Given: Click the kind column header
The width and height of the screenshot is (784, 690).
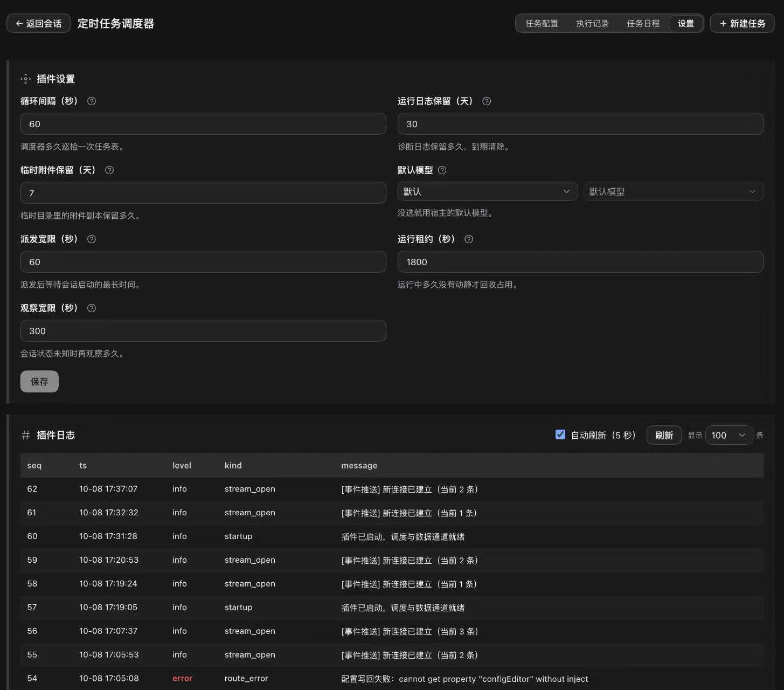Looking at the screenshot, I should (x=233, y=466).
